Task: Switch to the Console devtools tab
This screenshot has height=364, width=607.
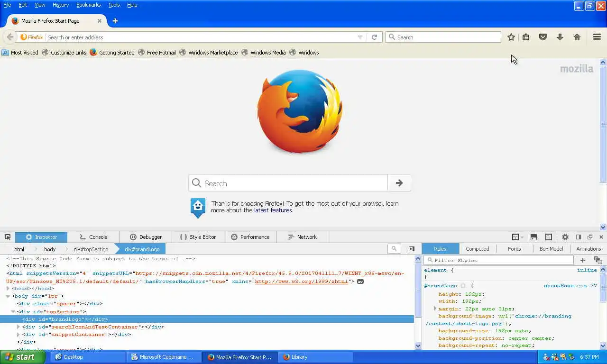Action: click(x=93, y=237)
